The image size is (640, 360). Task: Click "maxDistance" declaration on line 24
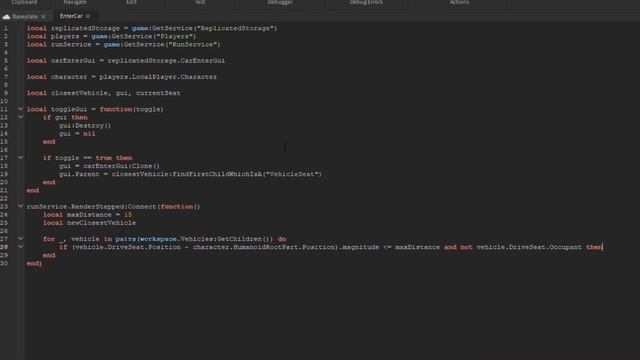click(89, 215)
